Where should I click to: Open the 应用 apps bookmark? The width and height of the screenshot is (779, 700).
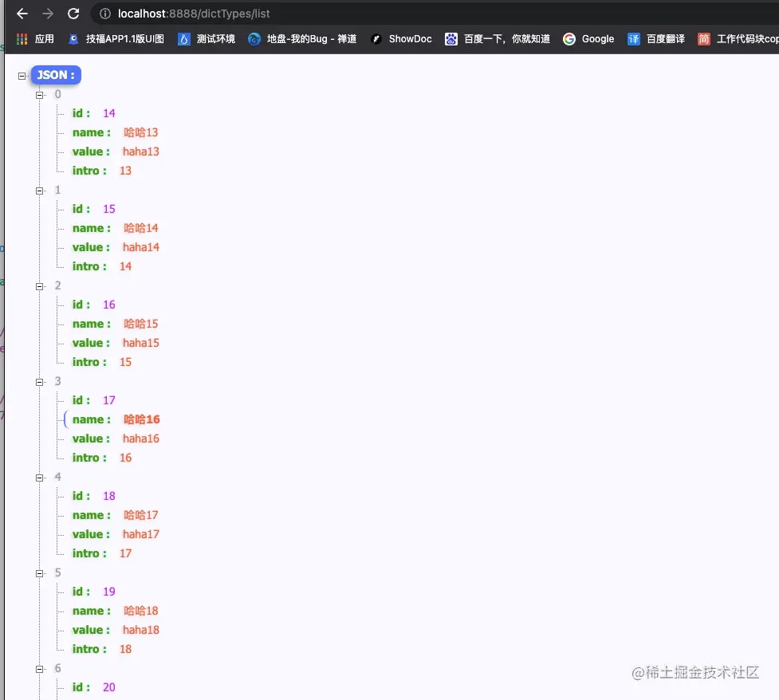[35, 39]
